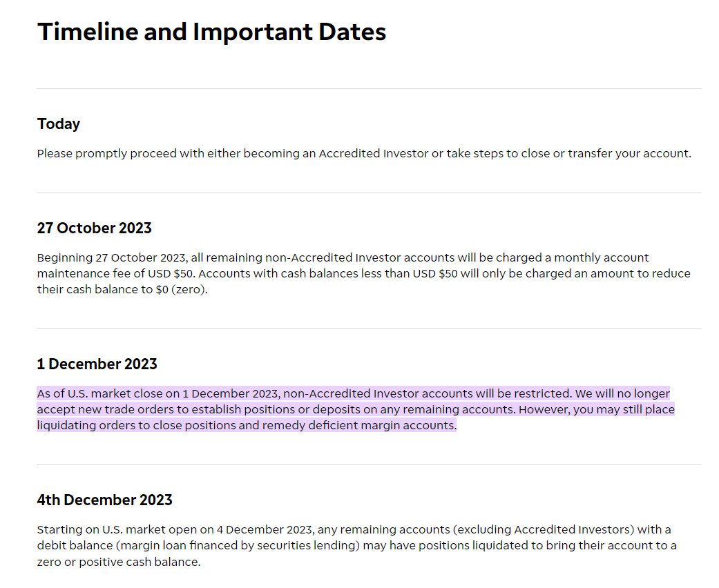This screenshot has height=588, width=719.
Task: Click the '4th December 2023' heading
Action: tap(104, 500)
